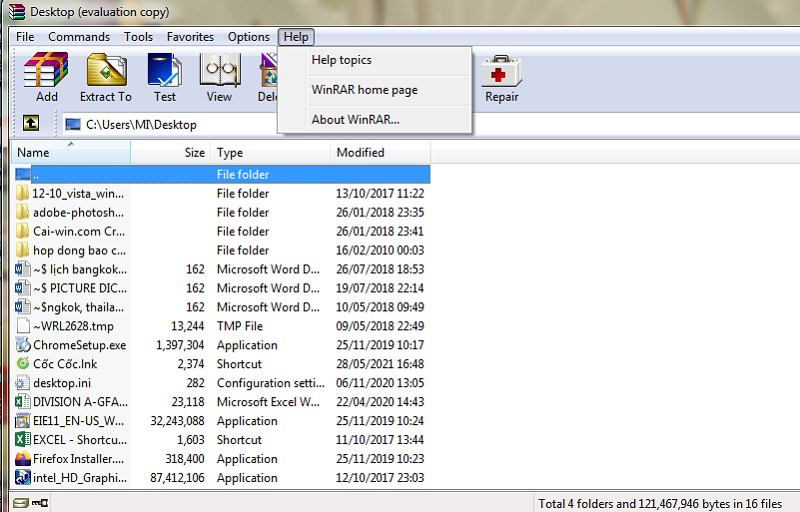Open the Options menu

click(x=248, y=37)
